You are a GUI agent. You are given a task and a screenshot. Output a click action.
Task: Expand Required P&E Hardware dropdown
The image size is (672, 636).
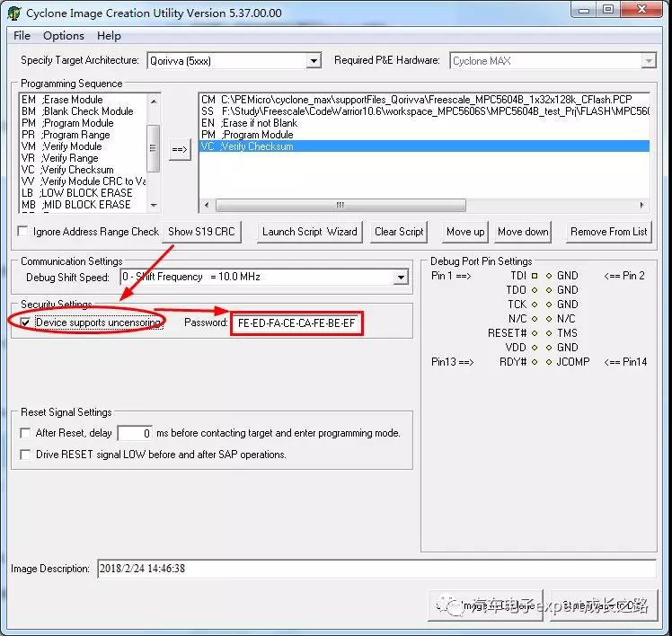(x=648, y=61)
